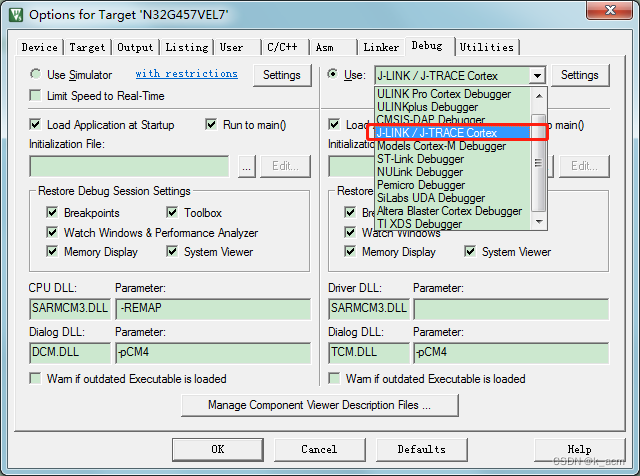Open the C/C++ tab

point(282,47)
